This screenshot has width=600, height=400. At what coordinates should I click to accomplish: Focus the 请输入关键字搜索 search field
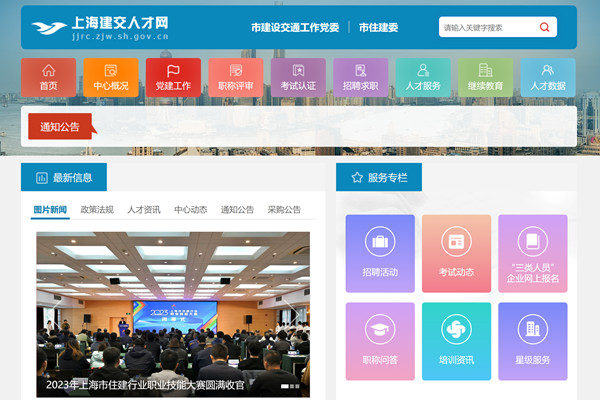[488, 27]
